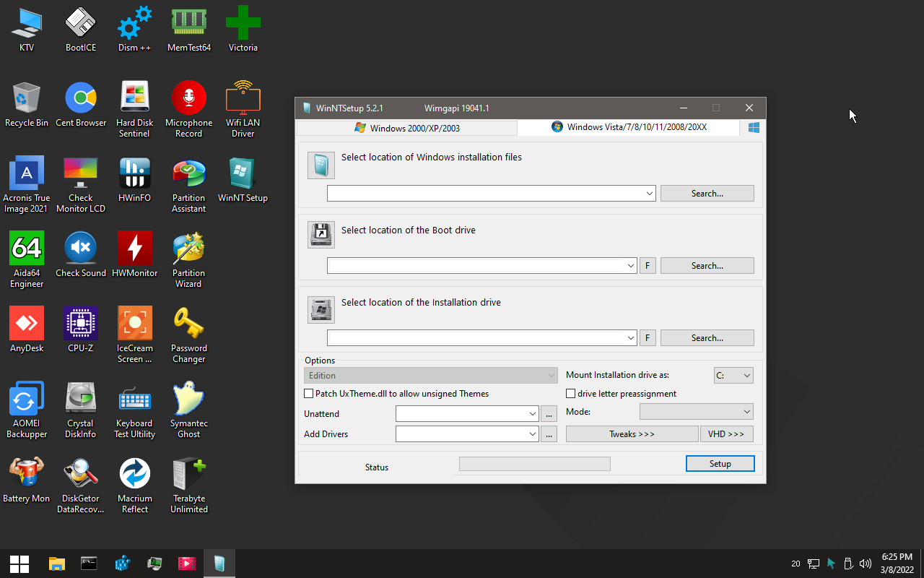Click F button next to Boot drive

[648, 266]
